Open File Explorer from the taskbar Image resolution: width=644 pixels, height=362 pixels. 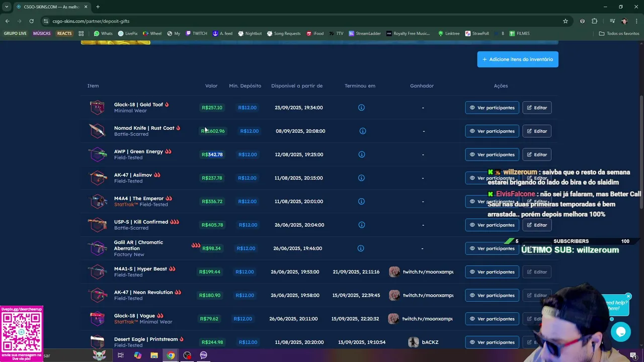tap(154, 355)
